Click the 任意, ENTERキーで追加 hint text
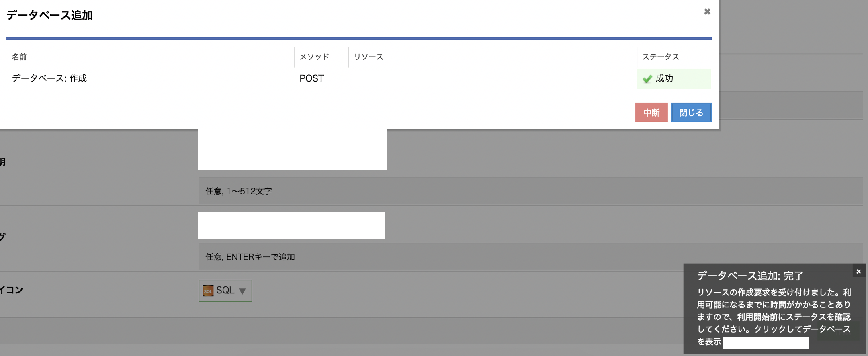 coord(250,257)
